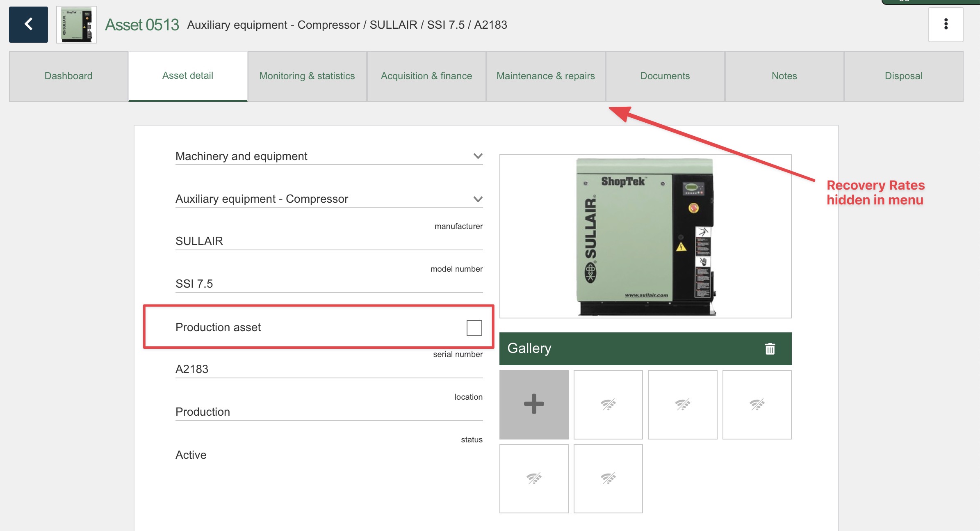Click the large SULLAIR compressor image

(x=645, y=236)
